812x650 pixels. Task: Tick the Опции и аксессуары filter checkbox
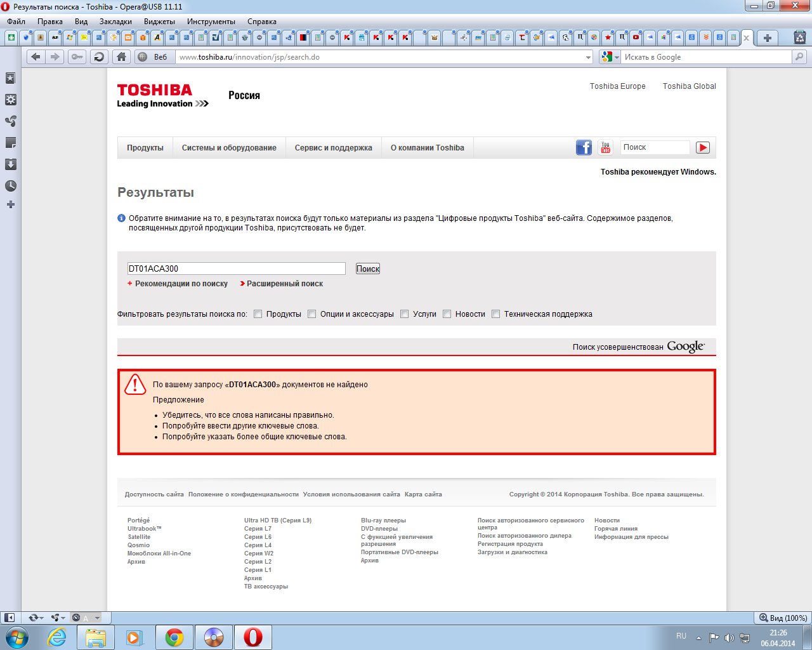[x=312, y=314]
